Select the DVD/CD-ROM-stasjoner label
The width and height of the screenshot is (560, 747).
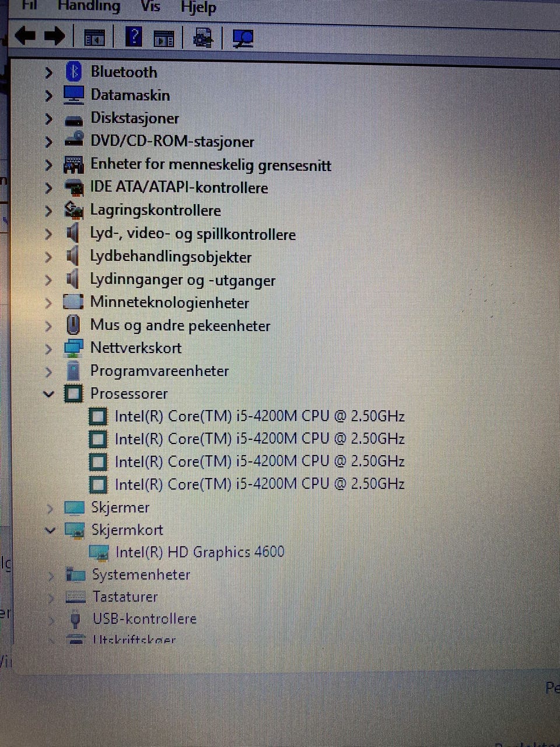click(173, 141)
